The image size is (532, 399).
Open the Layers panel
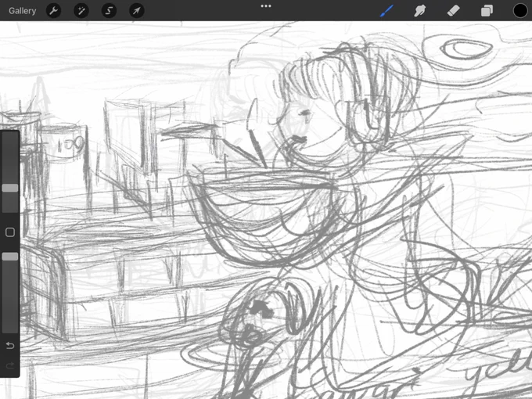(487, 11)
